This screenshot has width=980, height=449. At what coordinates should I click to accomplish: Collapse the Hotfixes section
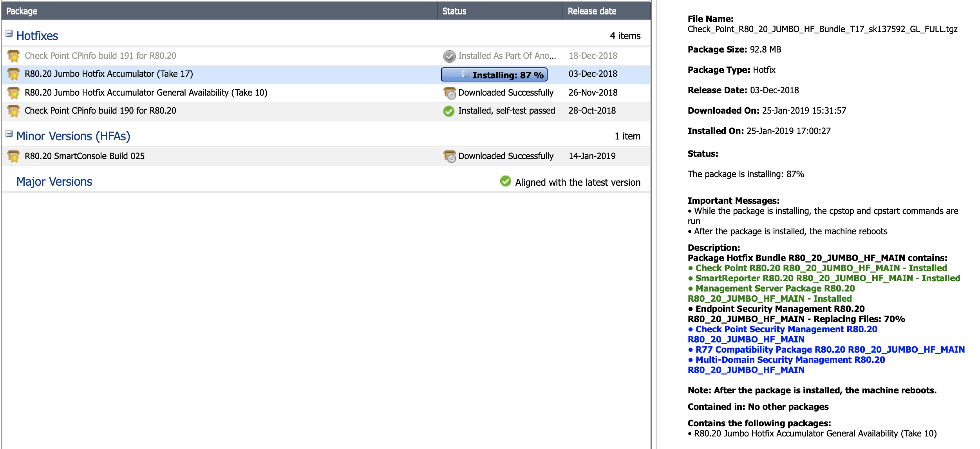tap(9, 34)
